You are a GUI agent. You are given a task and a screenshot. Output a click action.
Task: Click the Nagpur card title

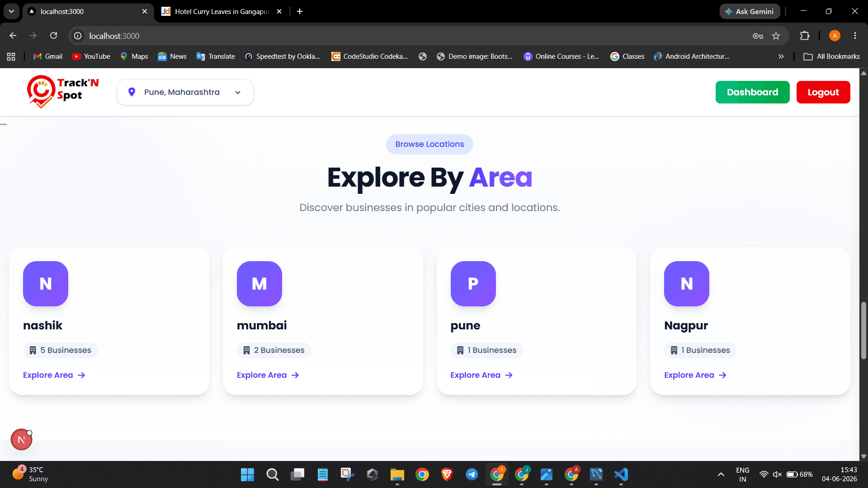[686, 326]
